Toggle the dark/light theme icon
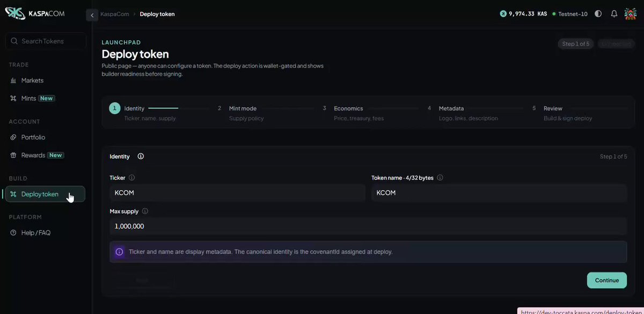 tap(598, 14)
